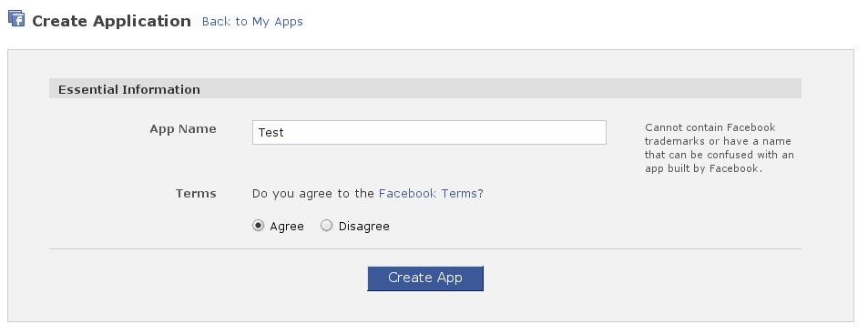The width and height of the screenshot is (868, 334).
Task: Click the question mark after Facebook Terms
Action: (x=481, y=194)
